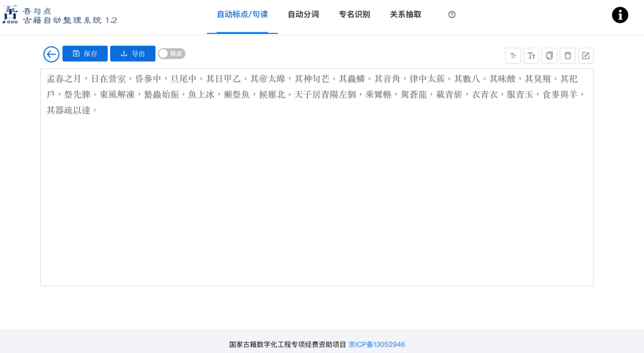
Task: Decrease font size with small Tт icon
Action: click(513, 56)
